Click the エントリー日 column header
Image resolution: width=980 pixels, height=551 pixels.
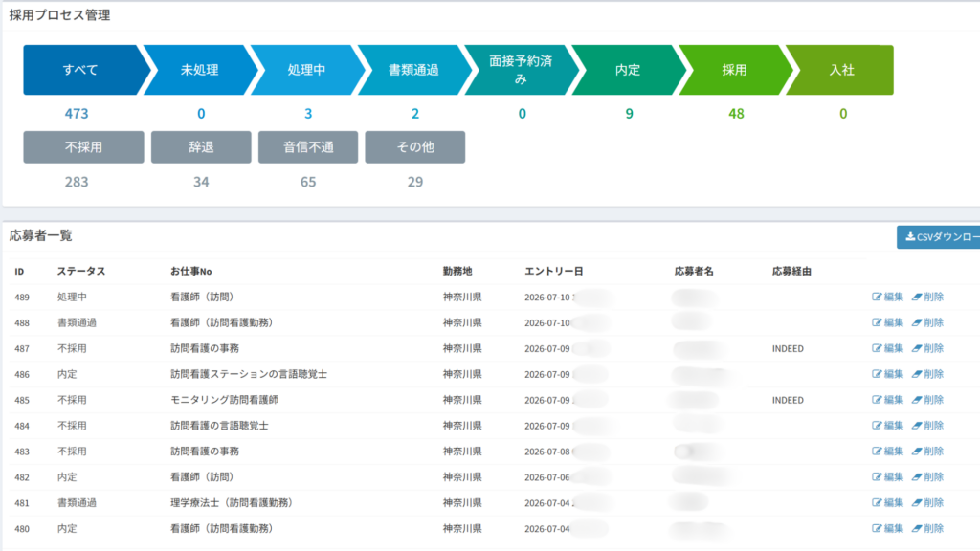pyautogui.click(x=554, y=271)
